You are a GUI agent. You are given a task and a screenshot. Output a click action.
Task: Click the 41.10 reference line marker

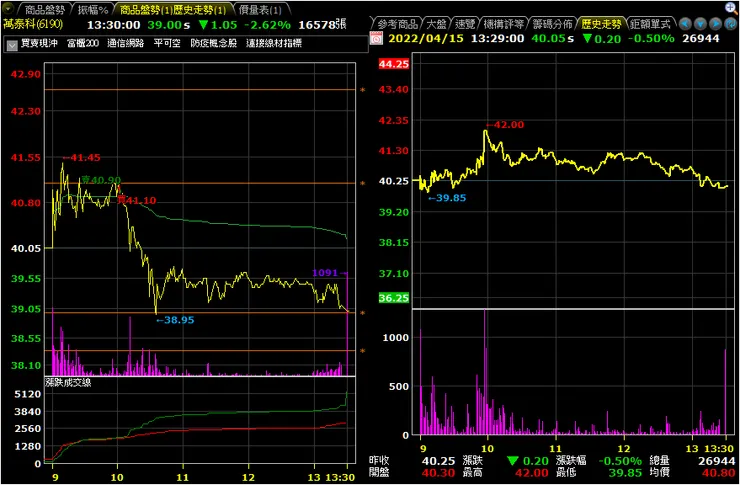point(362,183)
